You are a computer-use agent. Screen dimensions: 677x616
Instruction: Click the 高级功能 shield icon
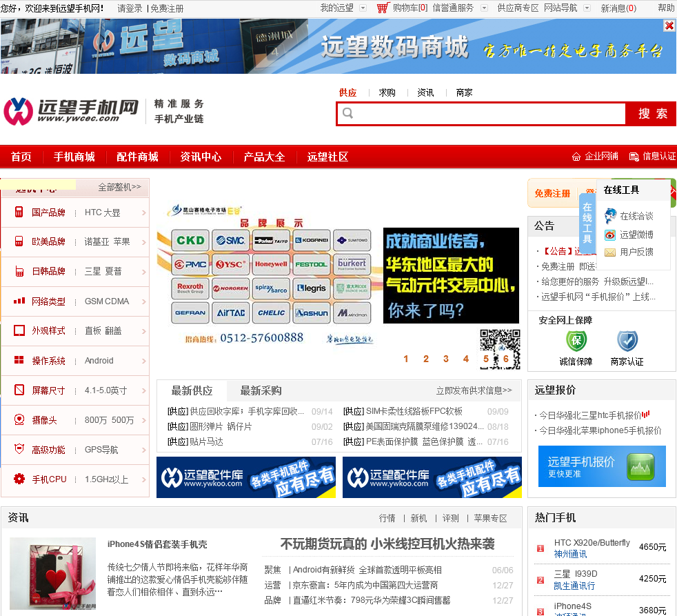coord(19,449)
